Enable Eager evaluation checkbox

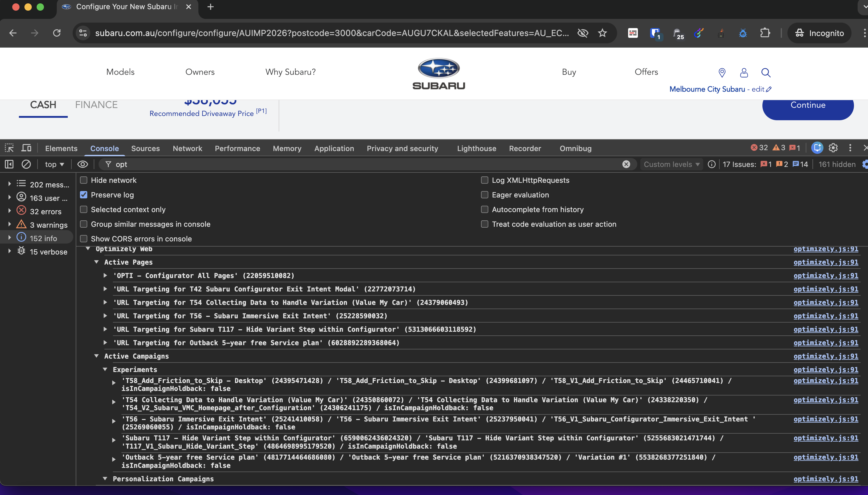[x=484, y=195]
